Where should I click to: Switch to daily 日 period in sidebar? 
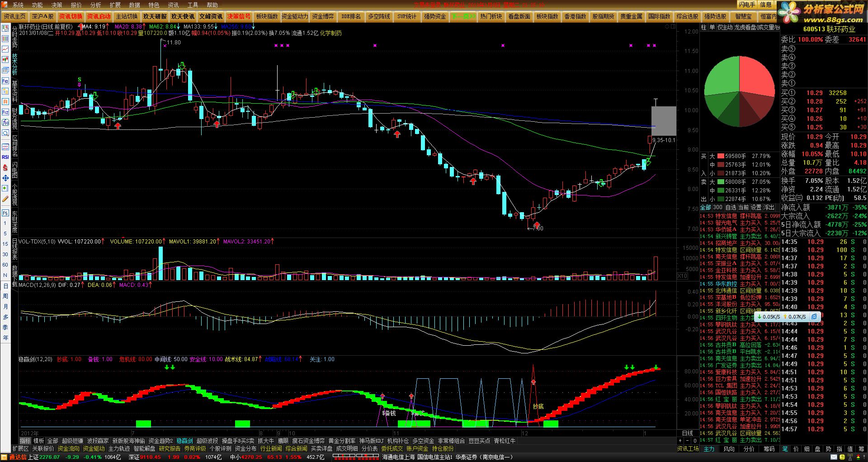click(5, 286)
